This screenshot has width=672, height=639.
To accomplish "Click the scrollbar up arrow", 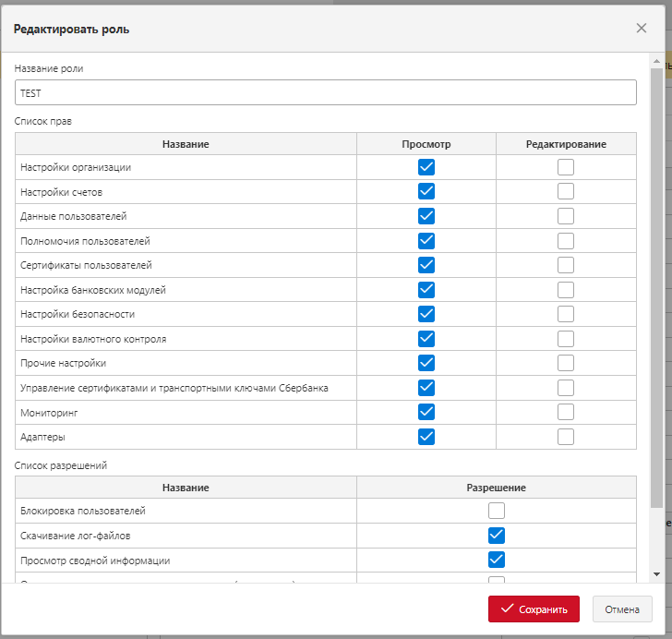I will 656,61.
